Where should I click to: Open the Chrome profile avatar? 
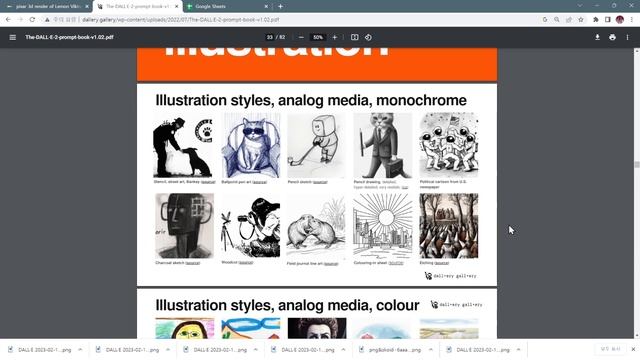pos(620,20)
